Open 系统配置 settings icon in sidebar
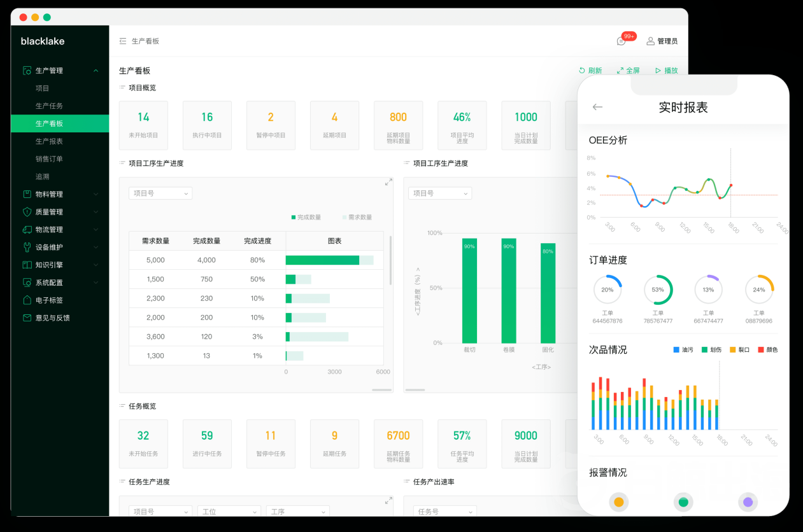Image resolution: width=803 pixels, height=532 pixels. coord(27,283)
